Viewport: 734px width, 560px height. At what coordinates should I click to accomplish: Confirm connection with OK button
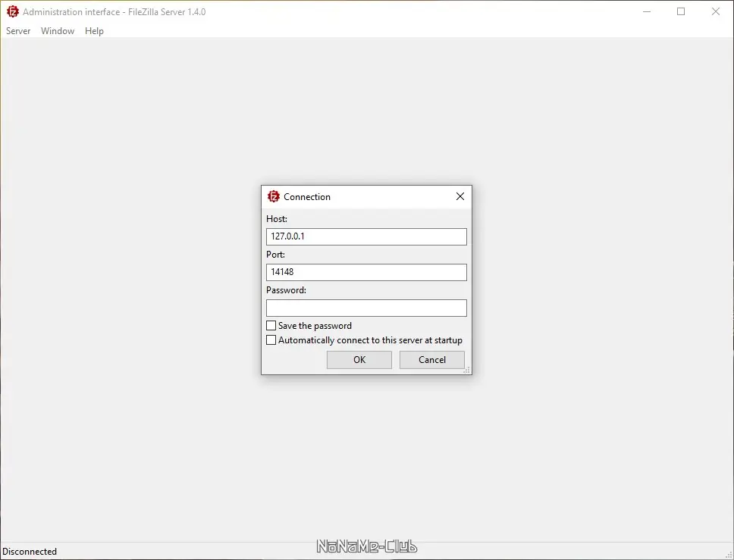[x=359, y=360]
